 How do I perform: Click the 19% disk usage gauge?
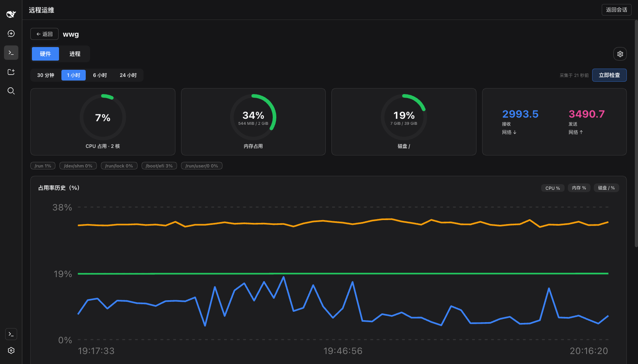[404, 117]
